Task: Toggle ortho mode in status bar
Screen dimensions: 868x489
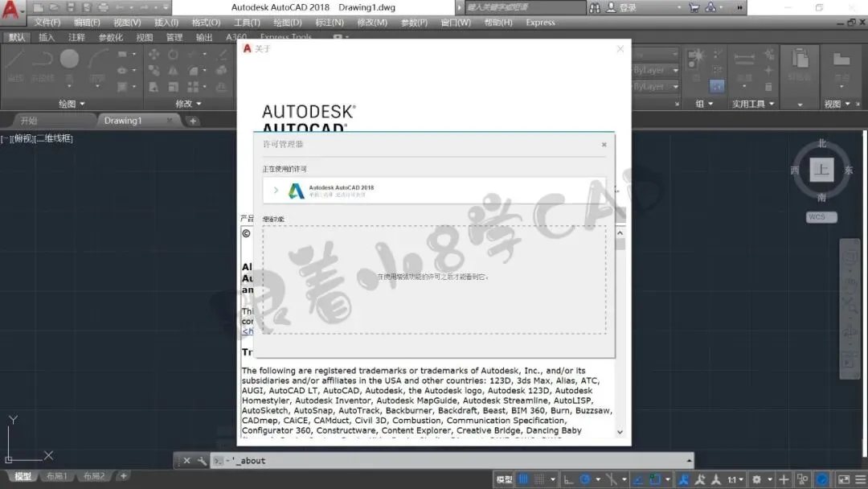Action: [568, 479]
